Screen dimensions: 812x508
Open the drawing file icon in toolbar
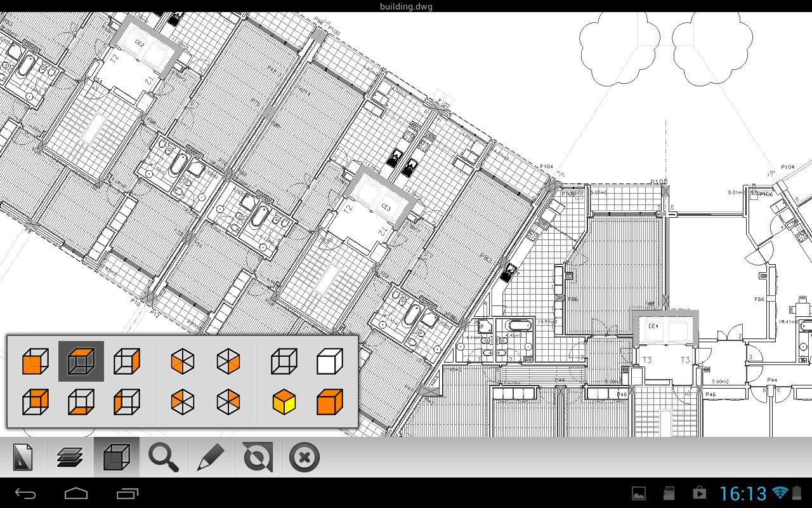23,457
